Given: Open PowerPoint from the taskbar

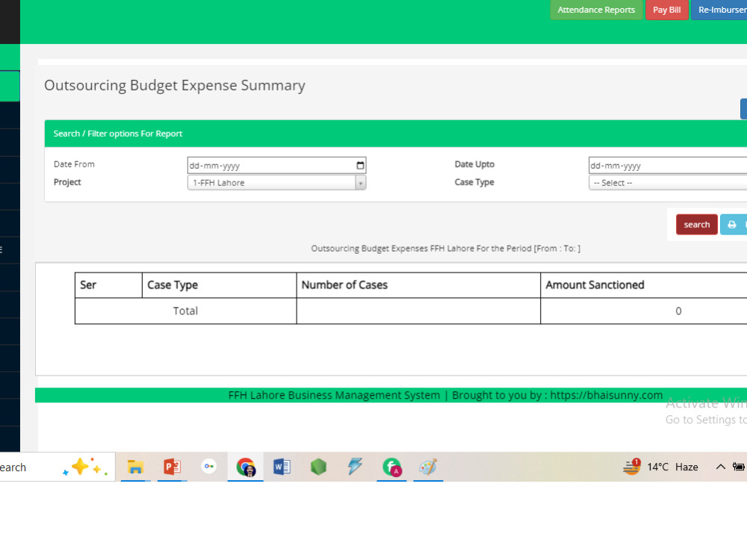Looking at the screenshot, I should pos(172,467).
